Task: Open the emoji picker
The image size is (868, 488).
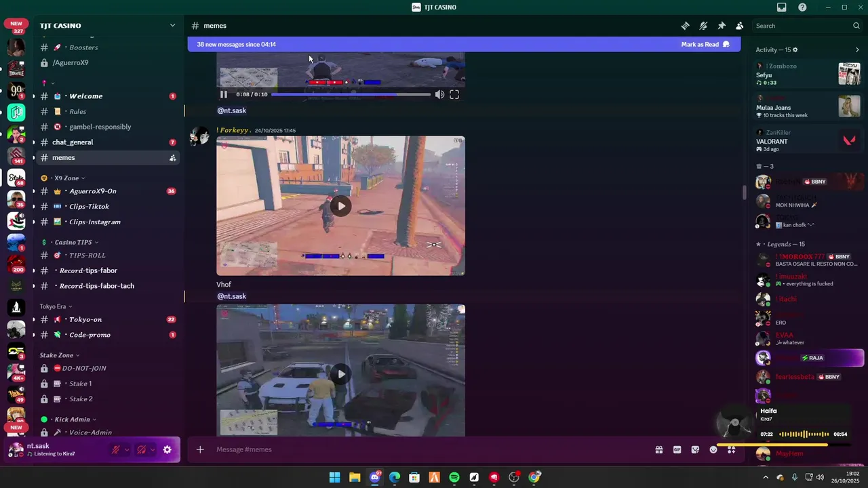Action: (x=713, y=449)
